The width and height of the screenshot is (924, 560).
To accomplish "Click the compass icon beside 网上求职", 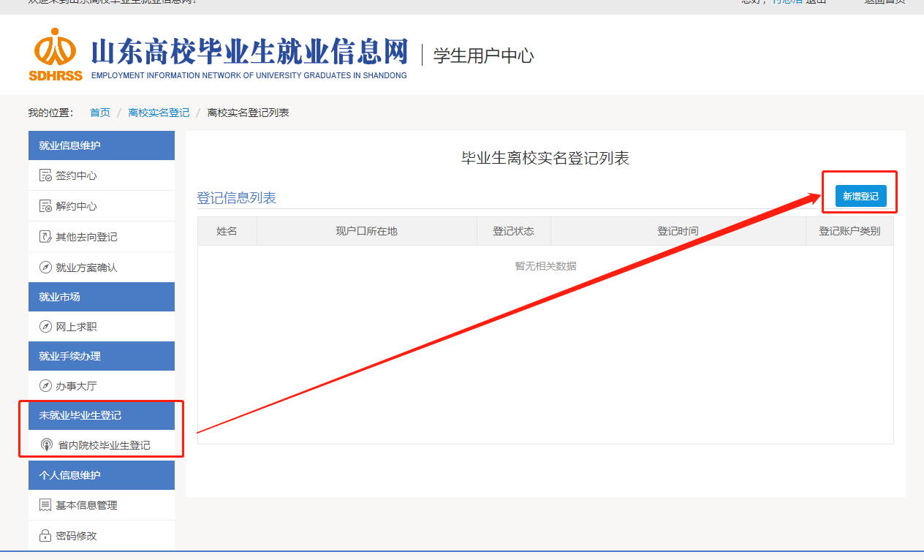I will (x=45, y=327).
